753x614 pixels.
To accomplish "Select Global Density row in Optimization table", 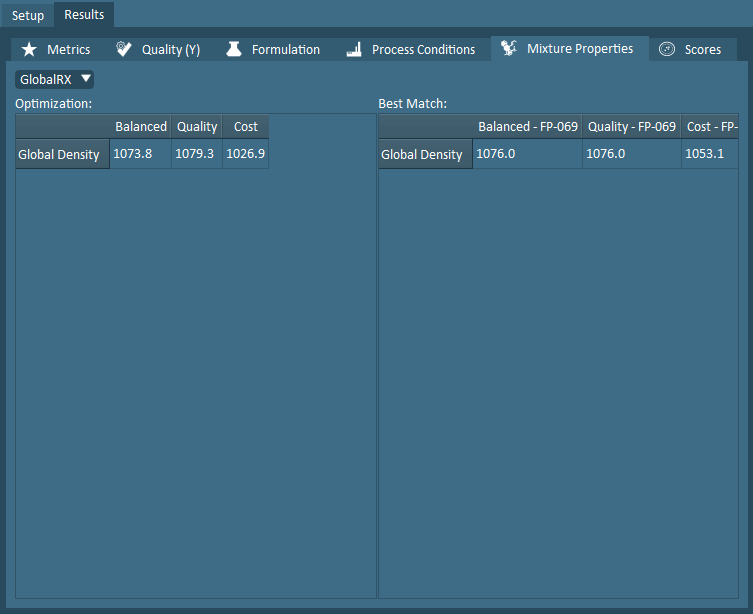I will pyautogui.click(x=59, y=154).
